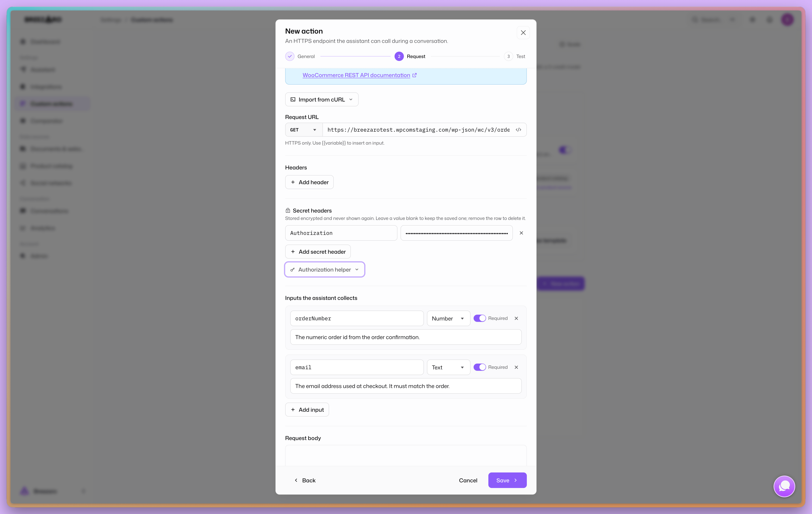Click the lock icon next to Secret headers

(288, 210)
